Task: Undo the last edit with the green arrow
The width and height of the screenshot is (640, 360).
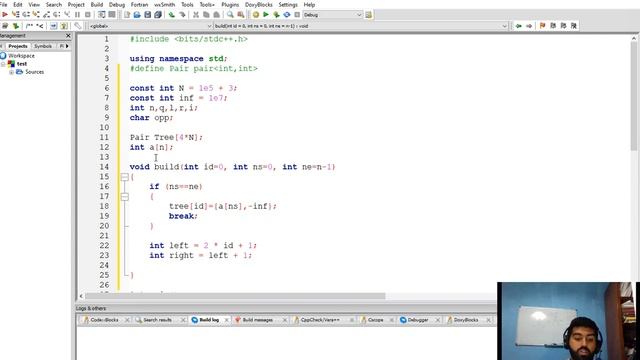Action: (x=172, y=15)
